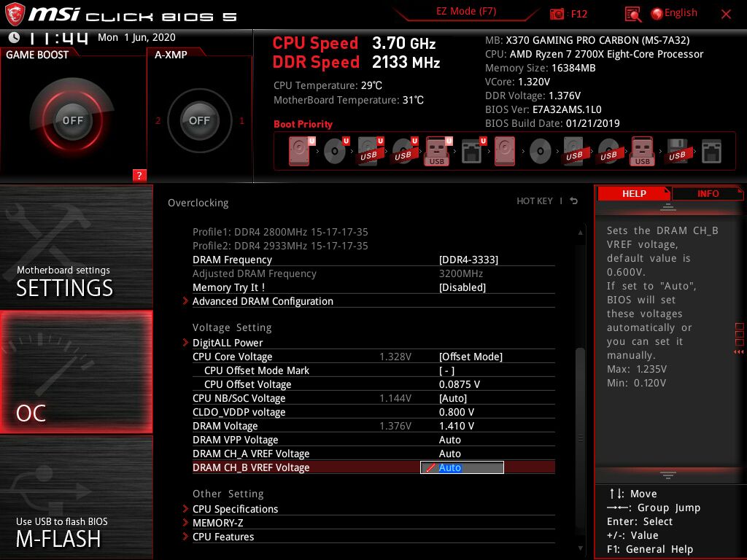Open the SETTINGS motherboard section
747x560 pixels.
(76, 246)
